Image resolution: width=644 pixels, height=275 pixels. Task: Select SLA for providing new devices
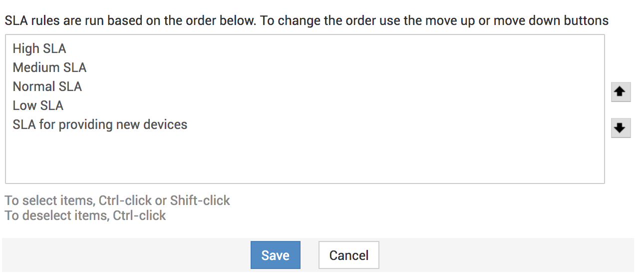point(100,124)
